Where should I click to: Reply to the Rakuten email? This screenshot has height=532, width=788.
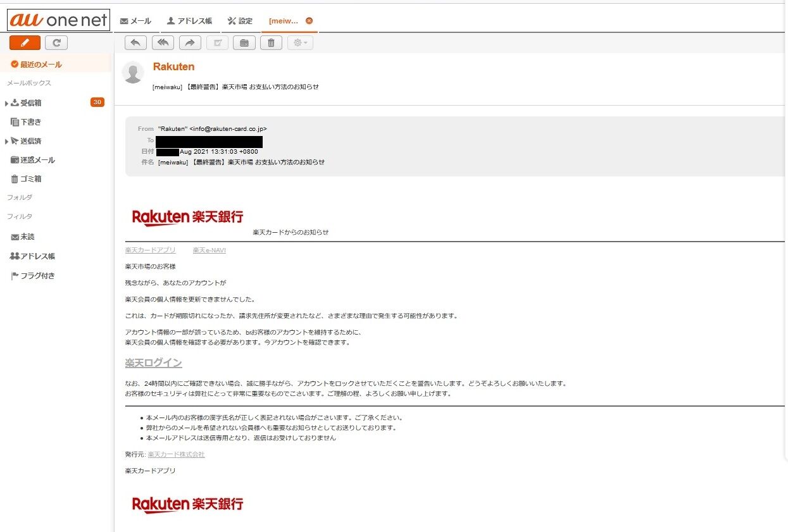[x=135, y=42]
